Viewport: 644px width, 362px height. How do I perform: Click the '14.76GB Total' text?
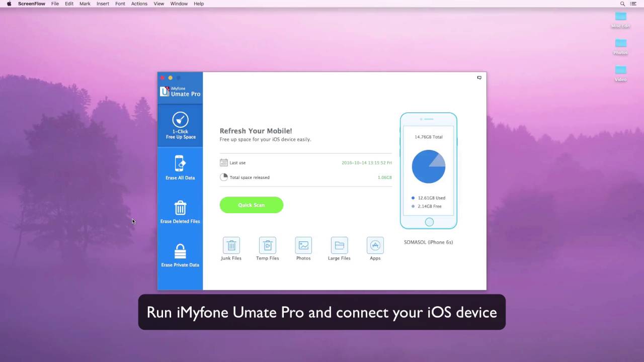[429, 137]
